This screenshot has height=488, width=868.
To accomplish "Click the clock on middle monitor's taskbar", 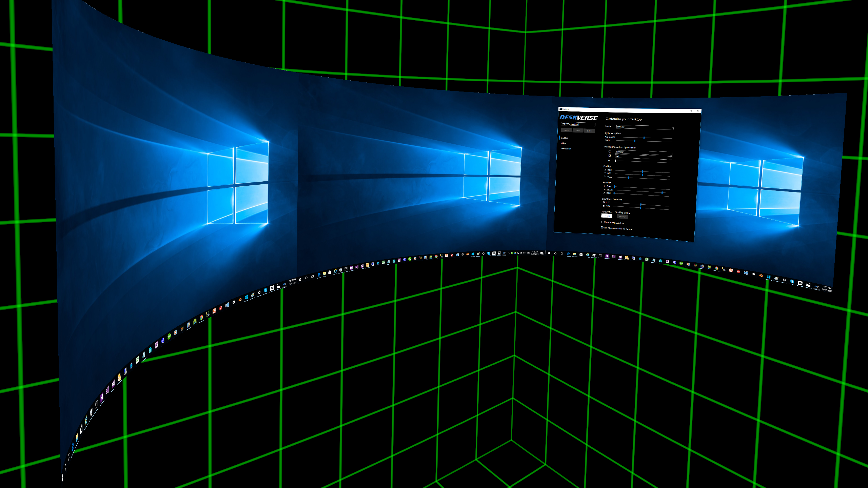I will (535, 253).
